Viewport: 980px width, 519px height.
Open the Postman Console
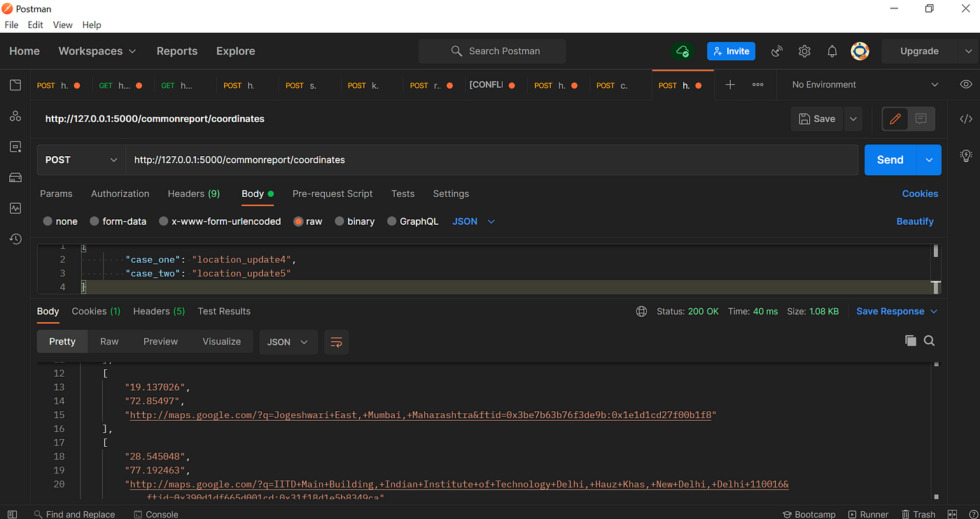pyautogui.click(x=155, y=513)
